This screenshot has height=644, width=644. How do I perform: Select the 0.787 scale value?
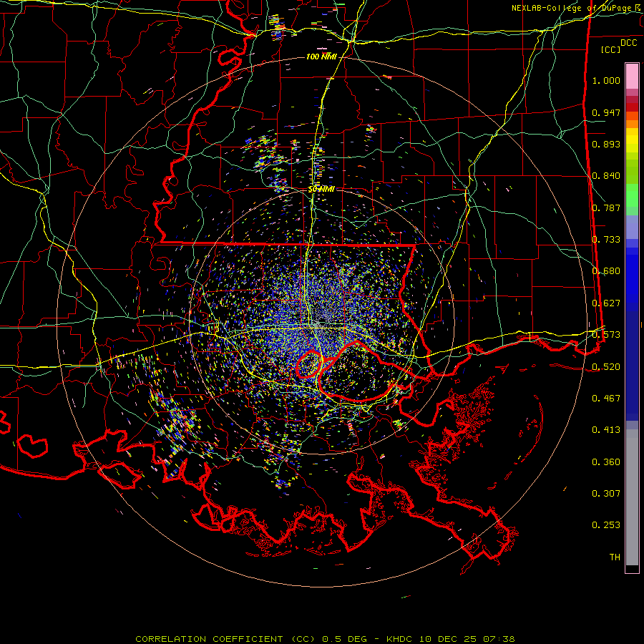pos(606,208)
